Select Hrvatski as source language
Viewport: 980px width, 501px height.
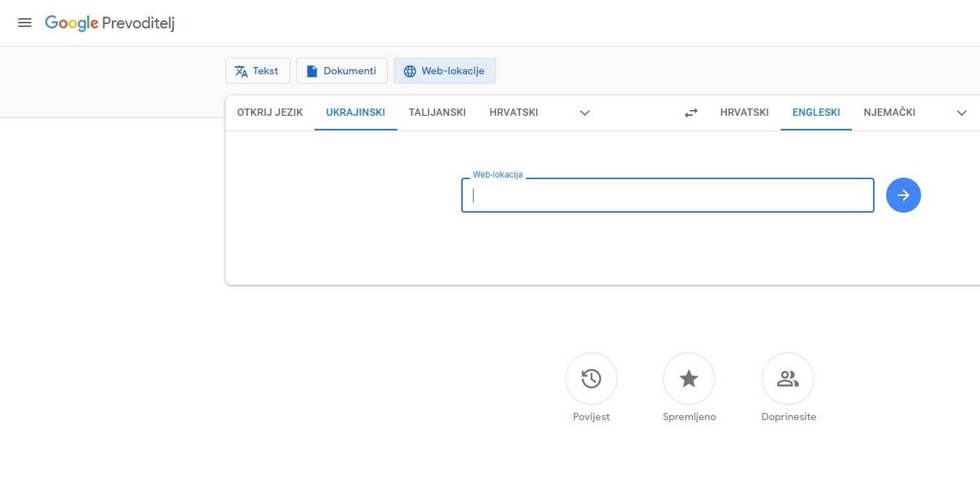[514, 112]
